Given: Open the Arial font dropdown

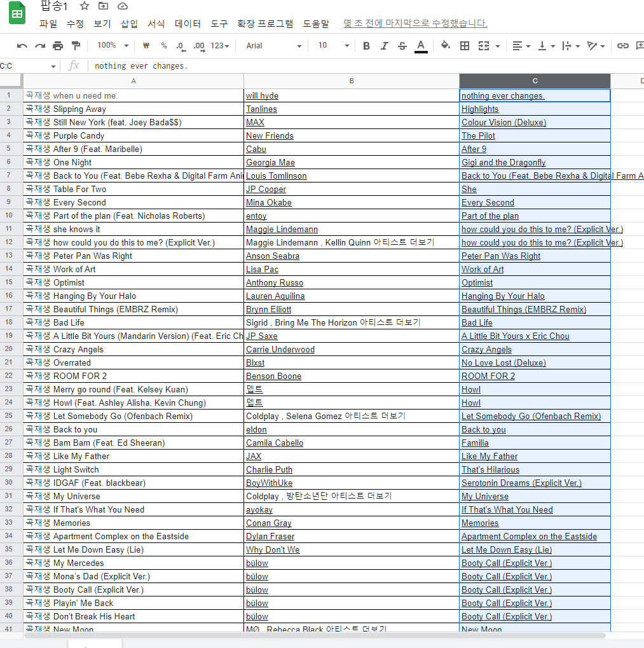Looking at the screenshot, I should tap(273, 46).
